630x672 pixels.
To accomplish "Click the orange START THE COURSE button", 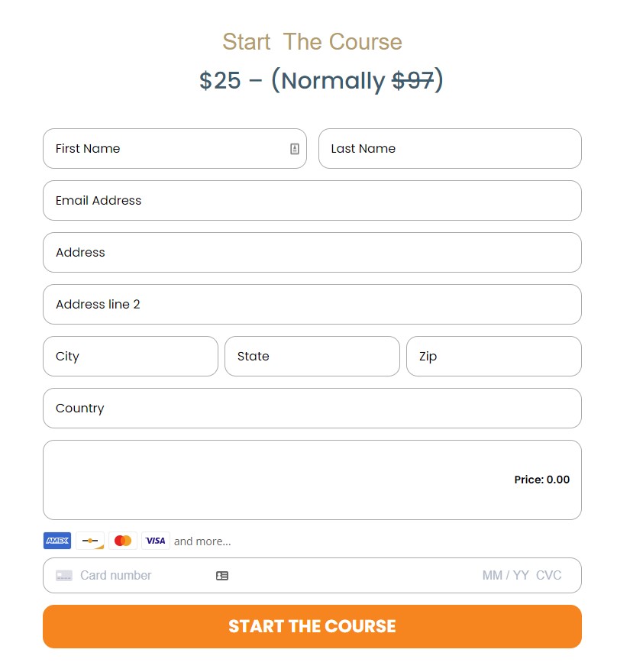I will [312, 627].
